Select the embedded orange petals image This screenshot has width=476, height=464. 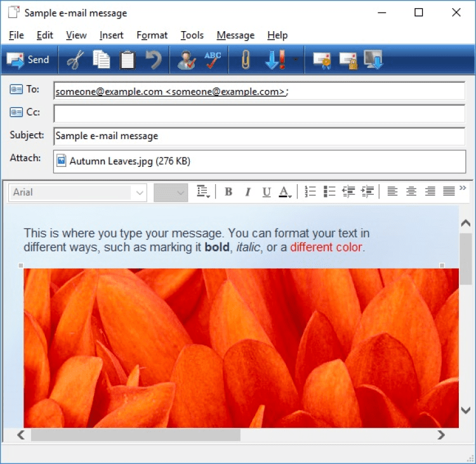coord(241,348)
